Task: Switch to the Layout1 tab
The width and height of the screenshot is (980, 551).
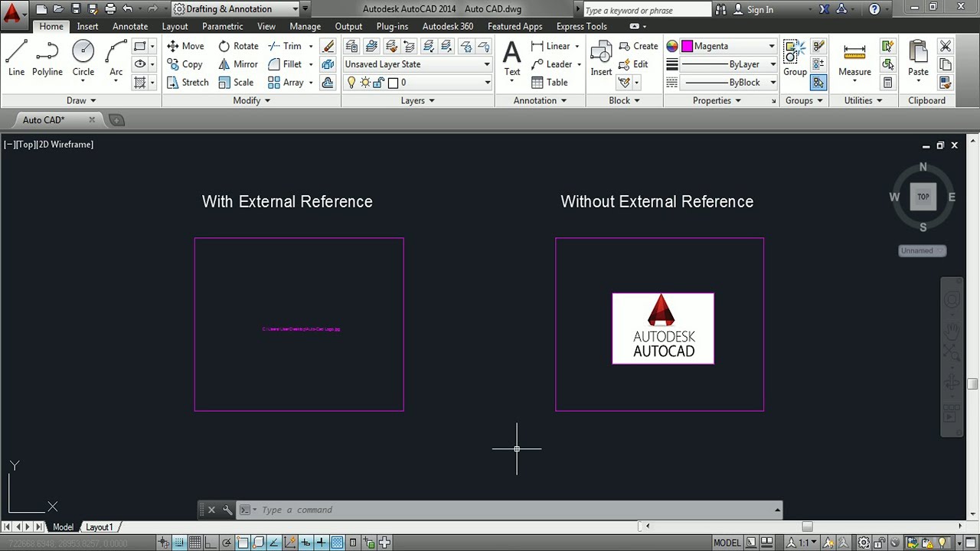Action: pos(99,527)
